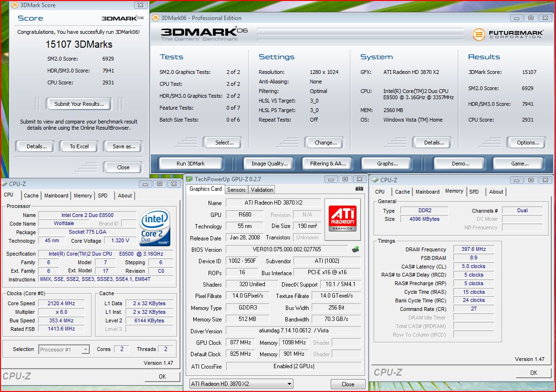Click the Game button in 3DMark06
This screenshot has width=556, height=392.
coord(519,164)
